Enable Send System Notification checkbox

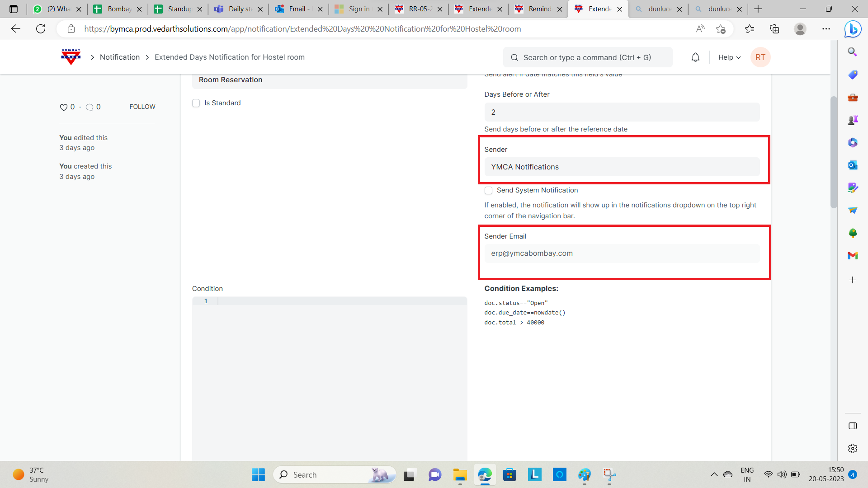pyautogui.click(x=488, y=190)
